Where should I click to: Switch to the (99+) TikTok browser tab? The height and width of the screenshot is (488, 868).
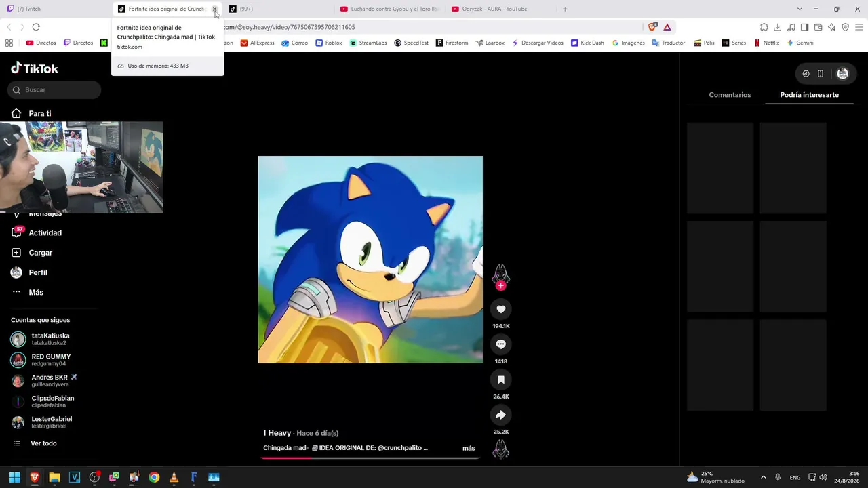point(278,9)
